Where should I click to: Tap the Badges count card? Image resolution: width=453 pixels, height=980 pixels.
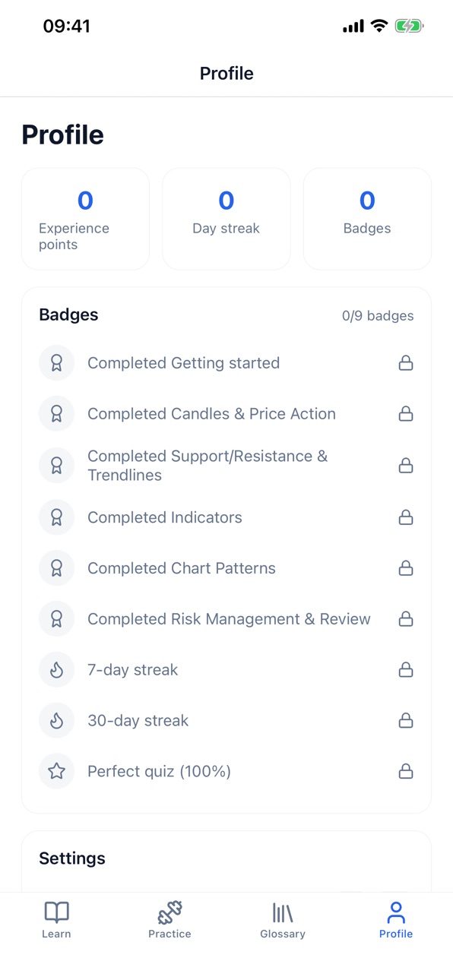tap(367, 219)
